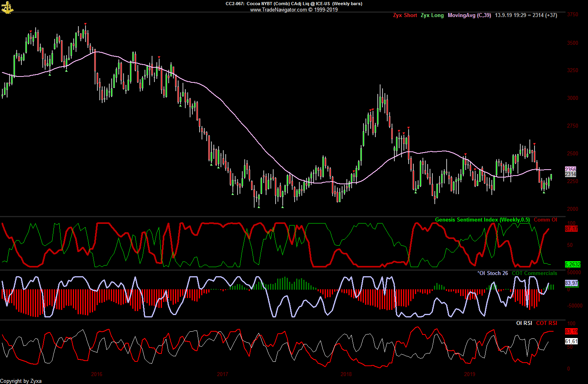Select the pink 2356 moving average price tag
Screen dimensions: 588x384
571,170
